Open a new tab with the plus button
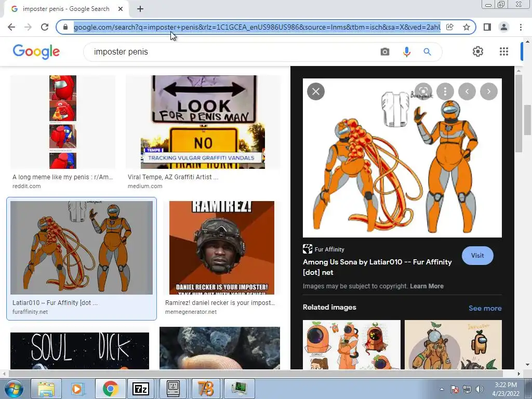Viewport: 532px width, 399px height. [140, 9]
